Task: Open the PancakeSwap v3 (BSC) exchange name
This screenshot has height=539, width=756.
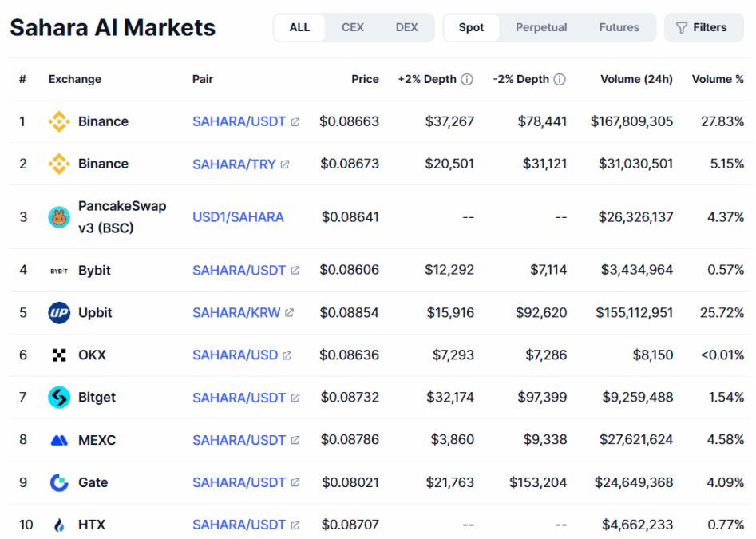Action: point(122,217)
